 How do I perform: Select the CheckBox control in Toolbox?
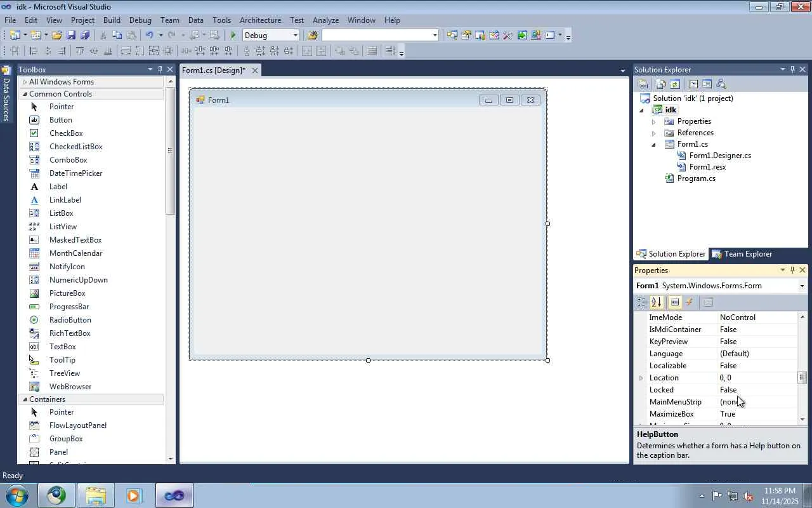point(66,133)
